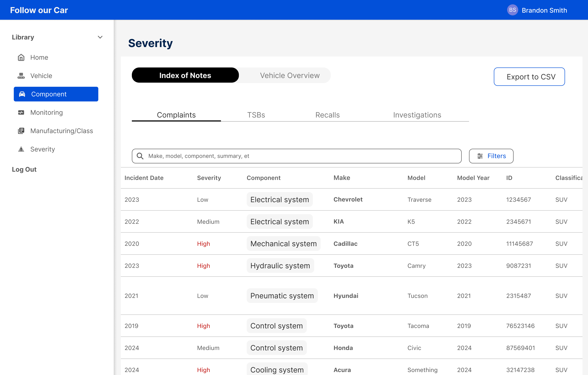588x375 pixels.
Task: Export the table to CSV
Action: point(529,77)
